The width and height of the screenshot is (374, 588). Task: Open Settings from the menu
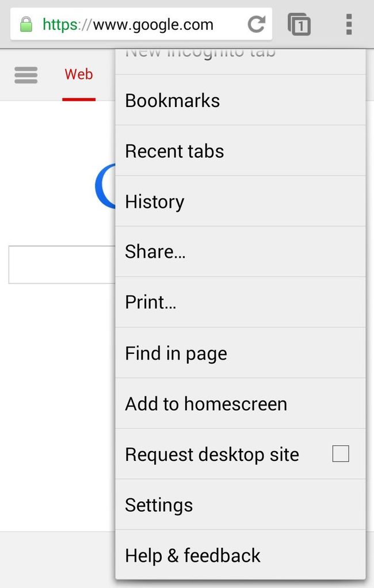coord(159,505)
